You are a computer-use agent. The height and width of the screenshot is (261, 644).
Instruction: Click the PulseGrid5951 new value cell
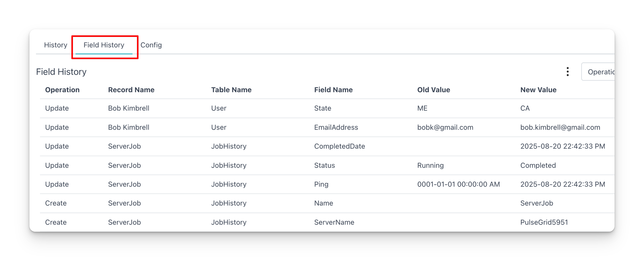pos(544,222)
